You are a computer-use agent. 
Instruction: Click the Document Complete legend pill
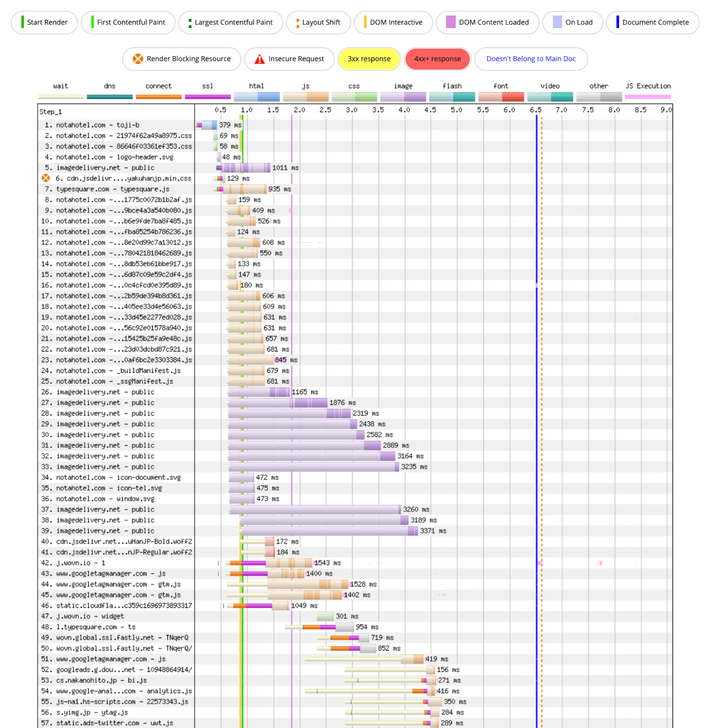tap(652, 22)
